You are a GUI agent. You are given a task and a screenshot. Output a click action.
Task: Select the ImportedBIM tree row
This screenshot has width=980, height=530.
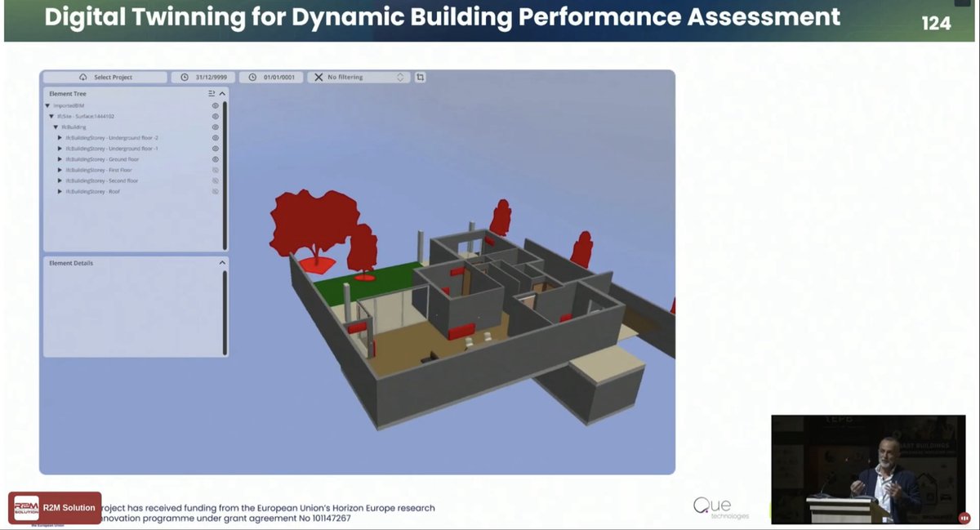click(x=132, y=105)
